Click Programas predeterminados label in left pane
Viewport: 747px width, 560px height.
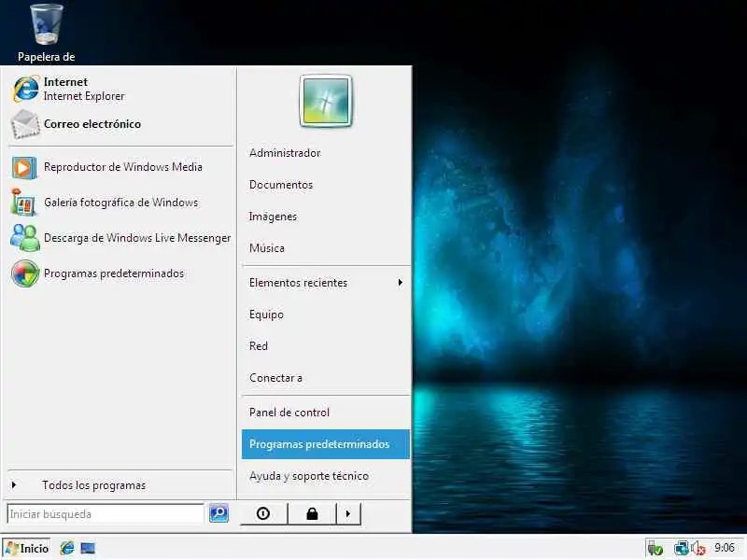[114, 273]
